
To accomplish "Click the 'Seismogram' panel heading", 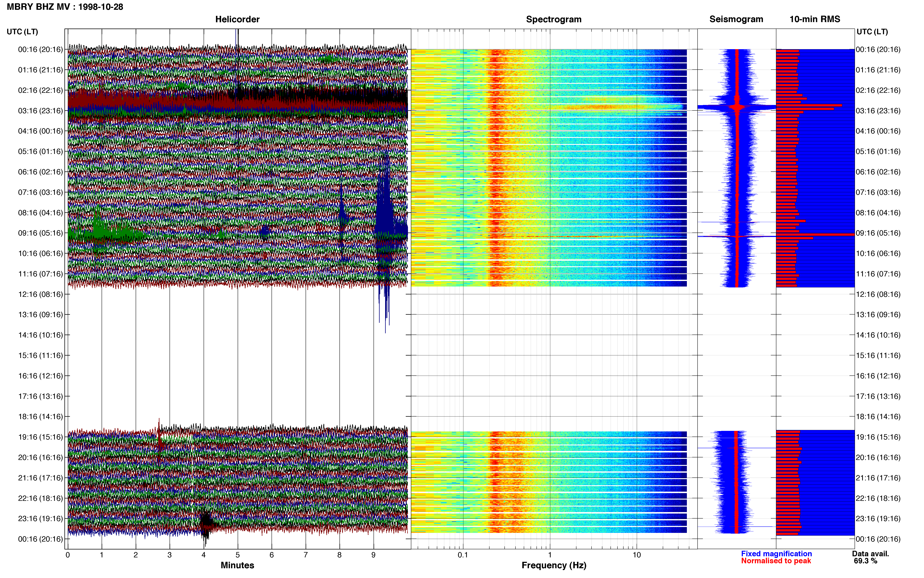I will coord(736,19).
